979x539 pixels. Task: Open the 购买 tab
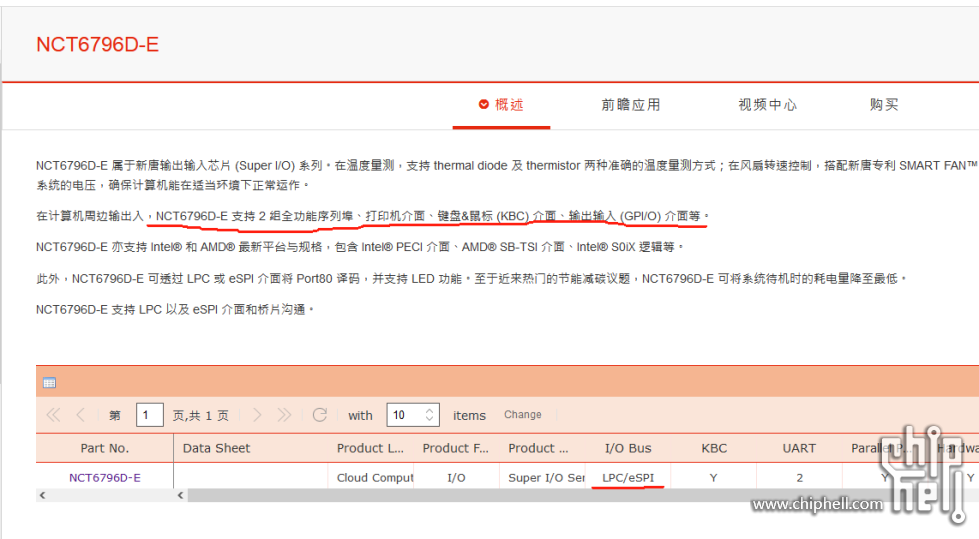pyautogui.click(x=883, y=105)
